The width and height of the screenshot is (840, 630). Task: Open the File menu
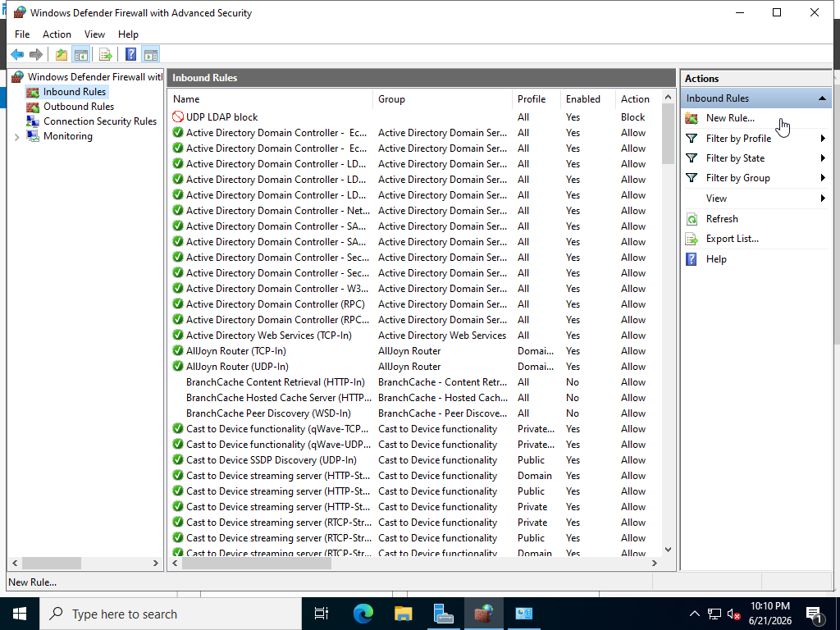click(22, 34)
